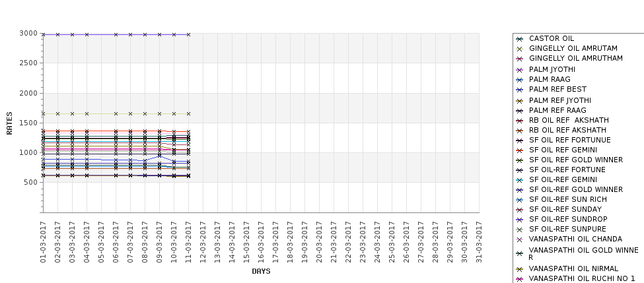644x283 pixels.
Task: Select the SF OIL-REF GEMINI legend label
Action: 563,179
